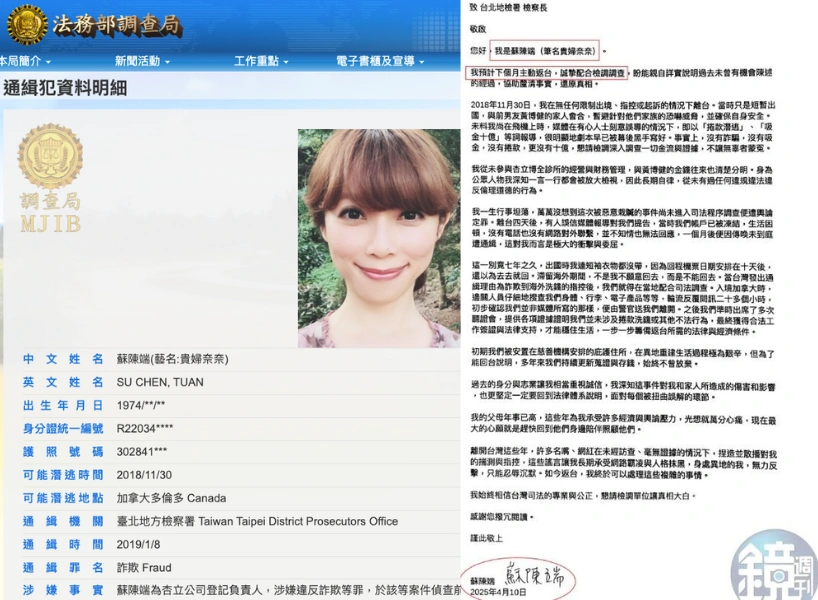
Task: Click the gold MJIB 調查局 badge
Action: pos(50,178)
